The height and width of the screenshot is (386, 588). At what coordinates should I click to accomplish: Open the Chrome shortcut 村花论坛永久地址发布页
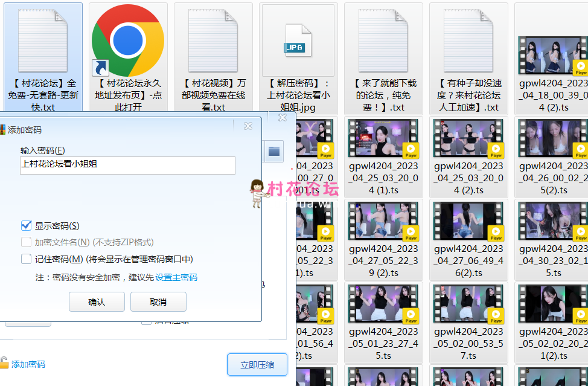click(x=128, y=40)
